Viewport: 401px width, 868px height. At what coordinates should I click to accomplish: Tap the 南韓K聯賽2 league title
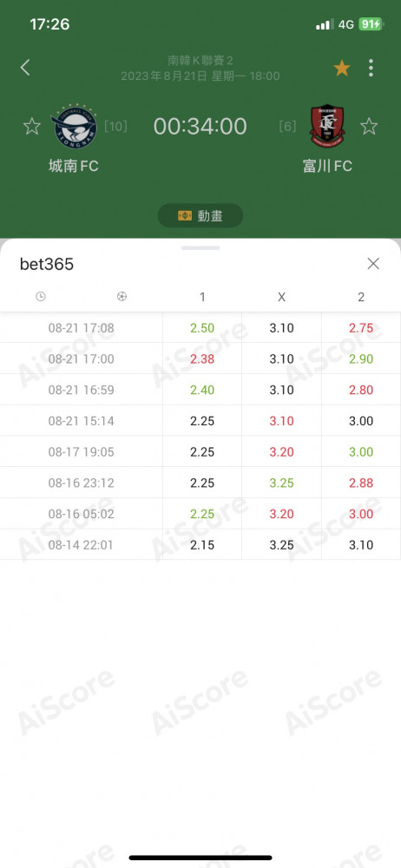coord(200,61)
